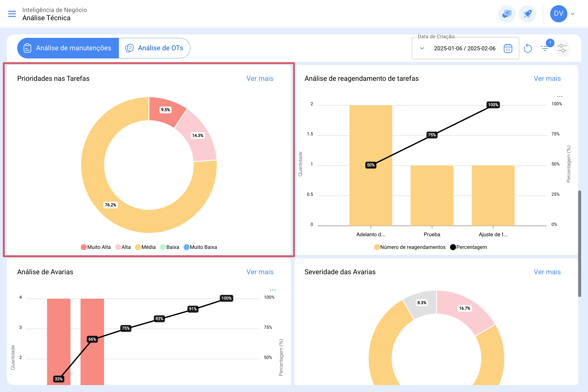Click the Ajuste de f... bar
The image size is (588, 392).
coord(493,196)
